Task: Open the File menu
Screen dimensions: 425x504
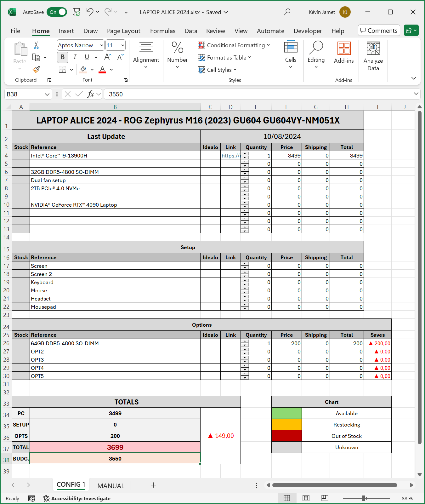Action: point(15,31)
